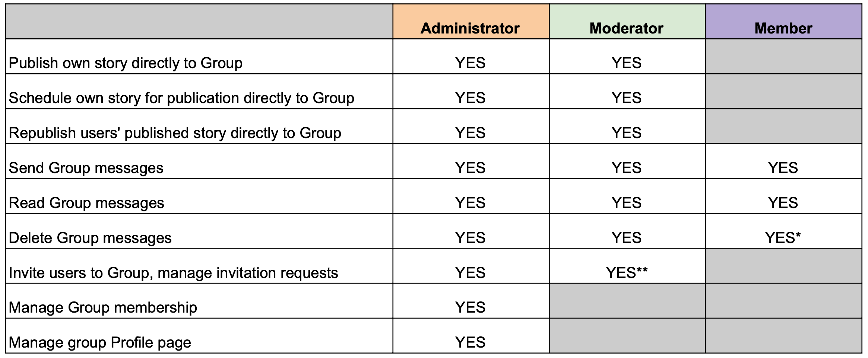Select the gray Member cell for Publish own story

(783, 57)
